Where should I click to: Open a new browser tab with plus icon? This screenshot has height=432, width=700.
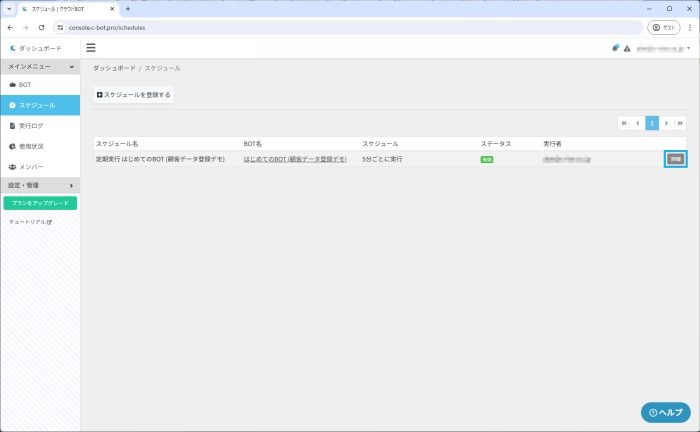(128, 8)
